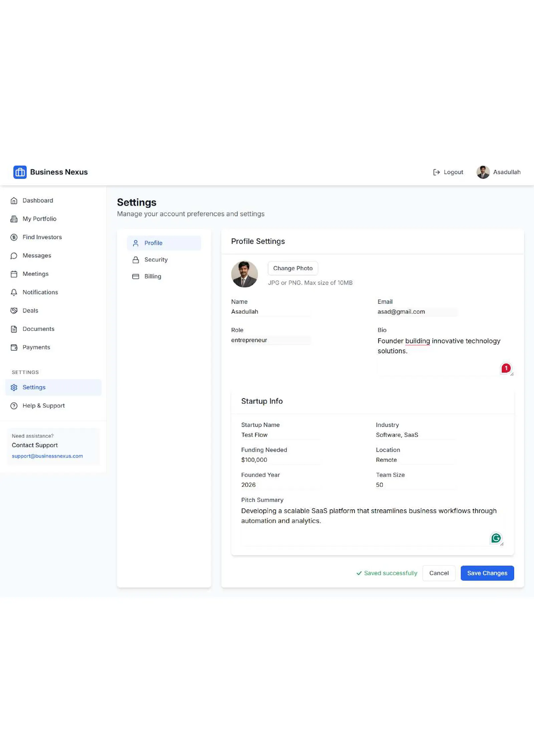
Task: Click the Billing card icon
Action: (136, 277)
